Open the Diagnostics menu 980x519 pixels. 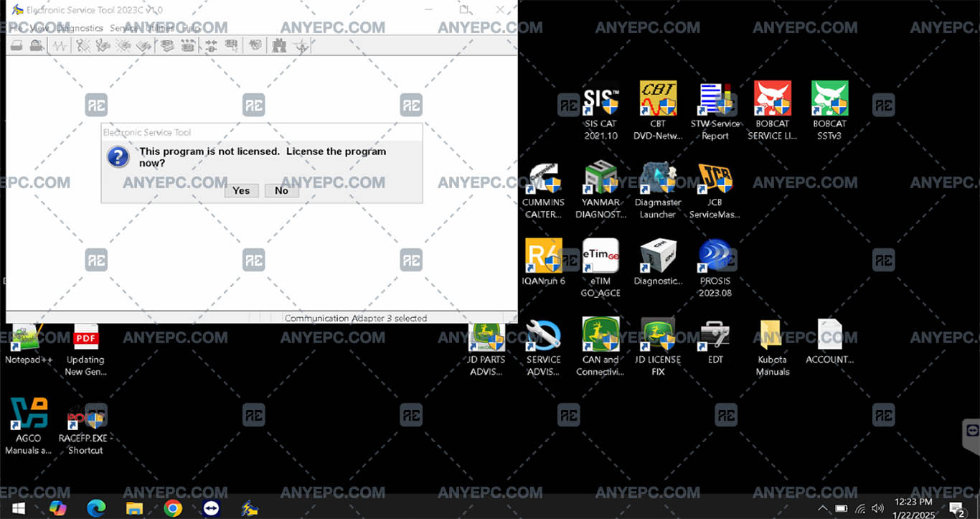80,28
